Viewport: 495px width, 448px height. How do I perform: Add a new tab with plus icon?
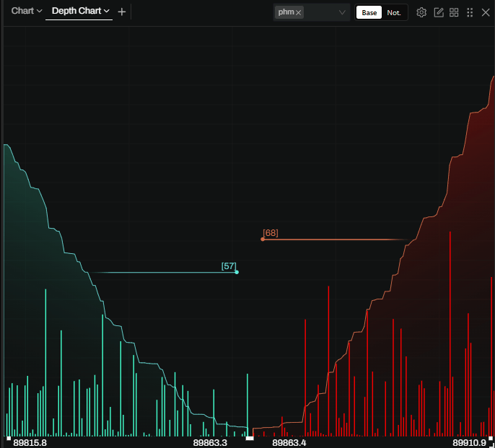(121, 12)
